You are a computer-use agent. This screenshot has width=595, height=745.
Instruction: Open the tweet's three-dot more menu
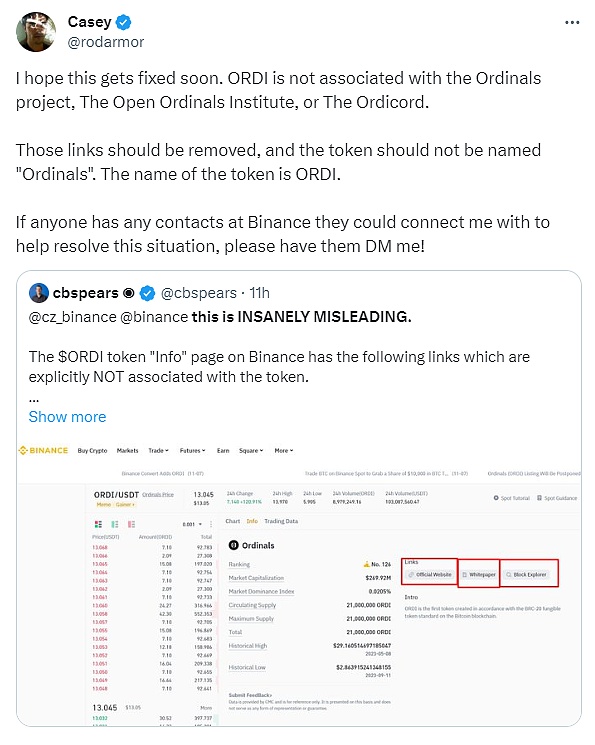pos(572,23)
